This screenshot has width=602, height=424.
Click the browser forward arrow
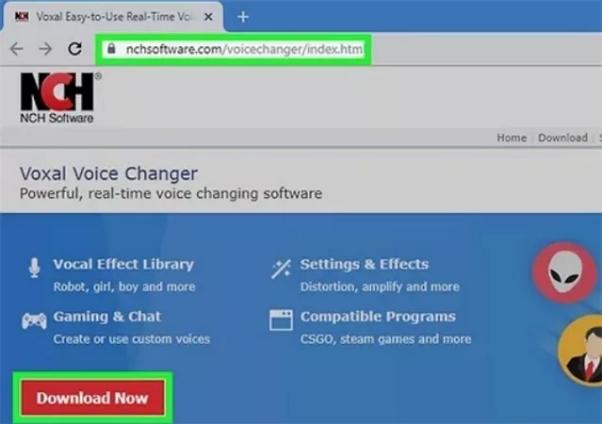click(x=45, y=49)
